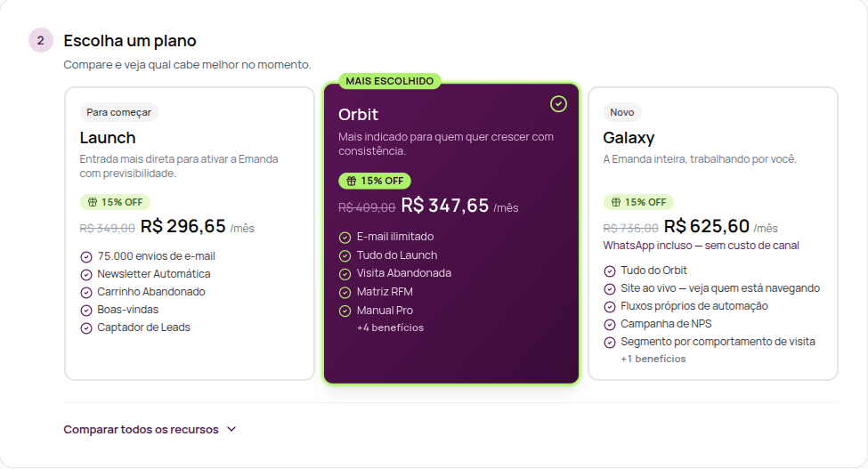Click gift icon in Galaxy discount badge

(615, 202)
